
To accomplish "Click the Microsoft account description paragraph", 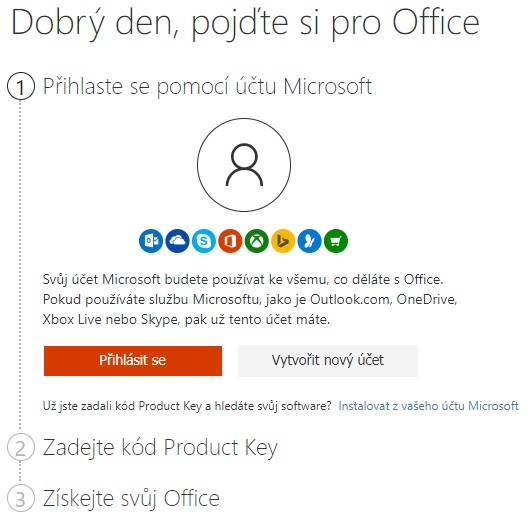I will [x=250, y=299].
